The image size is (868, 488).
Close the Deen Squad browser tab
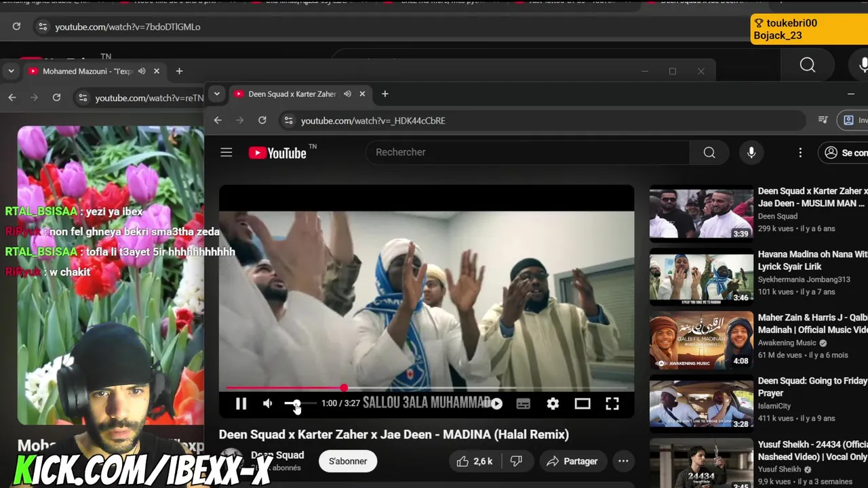362,94
